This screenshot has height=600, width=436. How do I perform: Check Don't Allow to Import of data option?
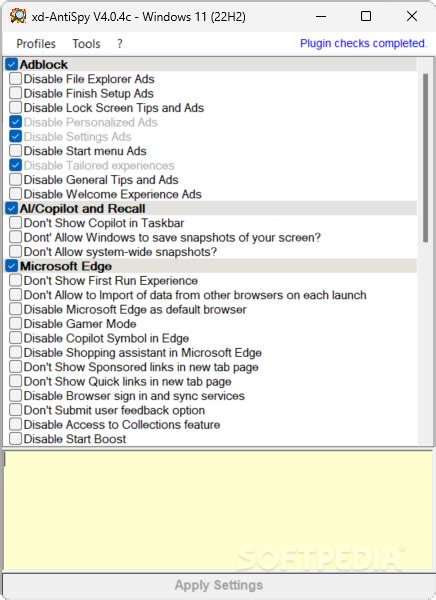pos(15,295)
